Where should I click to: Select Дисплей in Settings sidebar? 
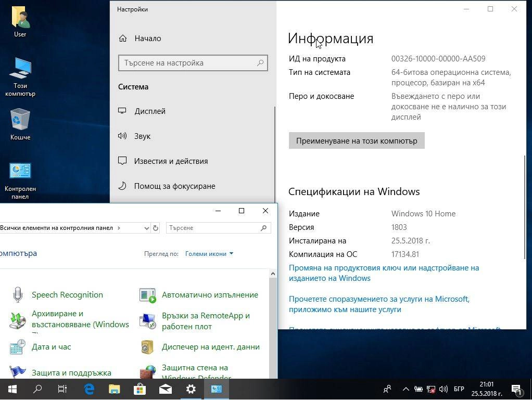(149, 111)
